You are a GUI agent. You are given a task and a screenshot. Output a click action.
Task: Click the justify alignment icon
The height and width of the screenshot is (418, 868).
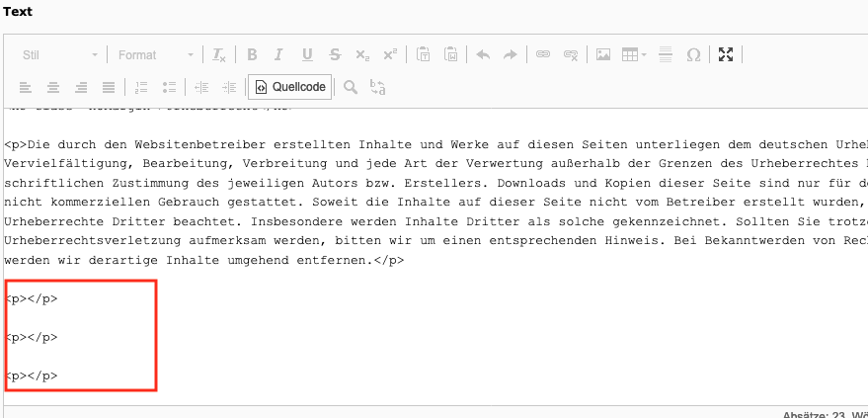108,87
